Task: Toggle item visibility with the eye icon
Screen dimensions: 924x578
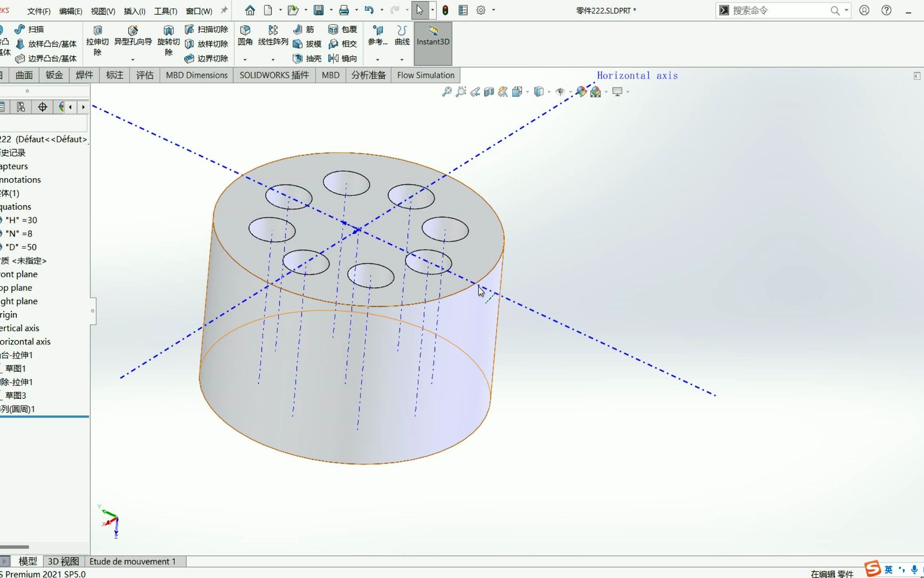Action: point(560,92)
